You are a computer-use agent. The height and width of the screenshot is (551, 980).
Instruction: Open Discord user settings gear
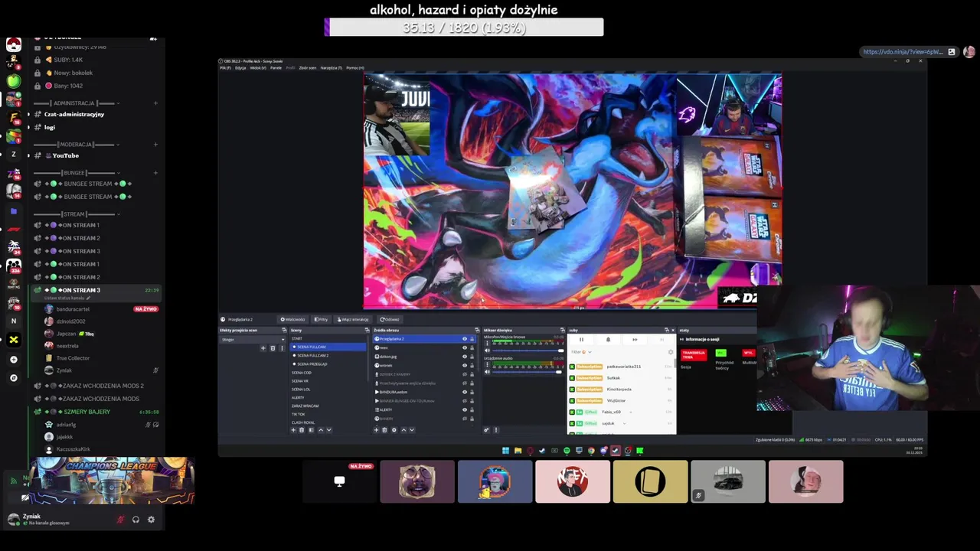click(151, 520)
